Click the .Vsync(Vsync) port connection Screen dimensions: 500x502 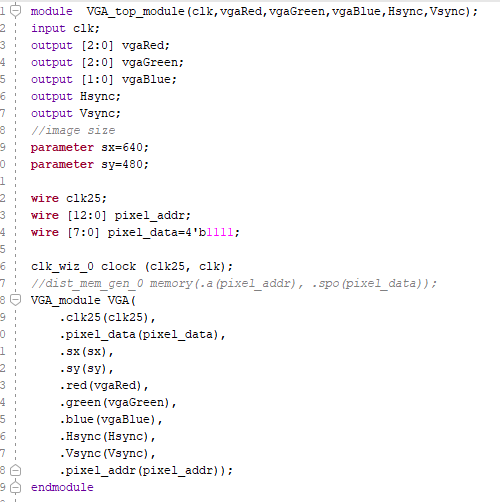(108, 453)
